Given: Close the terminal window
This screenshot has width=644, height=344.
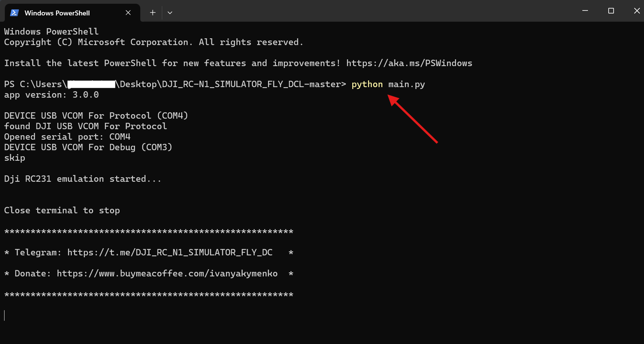Looking at the screenshot, I should (x=636, y=11).
